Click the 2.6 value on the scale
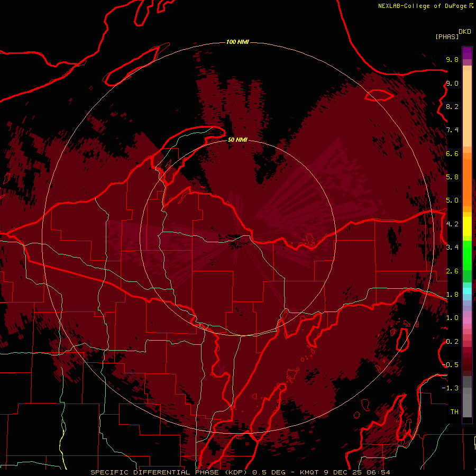476x476 pixels. [x=452, y=271]
